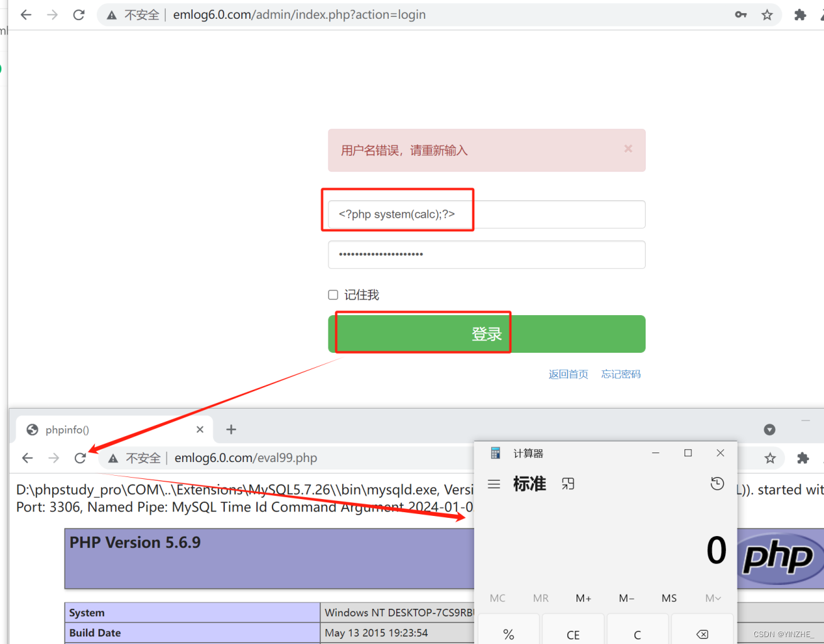Click the 'PHP Version 5.6.9' heading
This screenshot has width=824, height=644.
135,542
